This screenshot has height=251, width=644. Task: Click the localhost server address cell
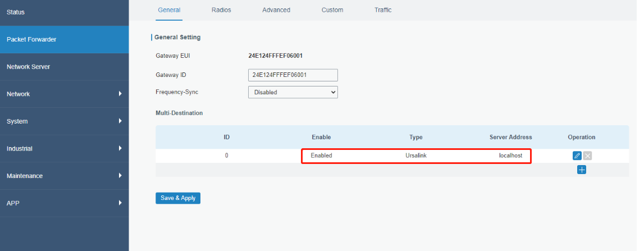[510, 156]
